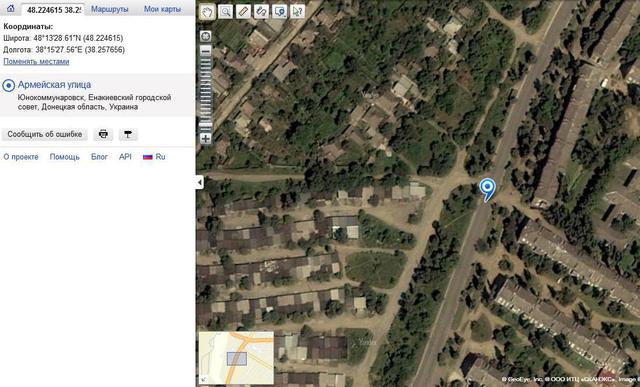Click the zoom slider handle
The width and height of the screenshot is (640, 387).
point(206,125)
